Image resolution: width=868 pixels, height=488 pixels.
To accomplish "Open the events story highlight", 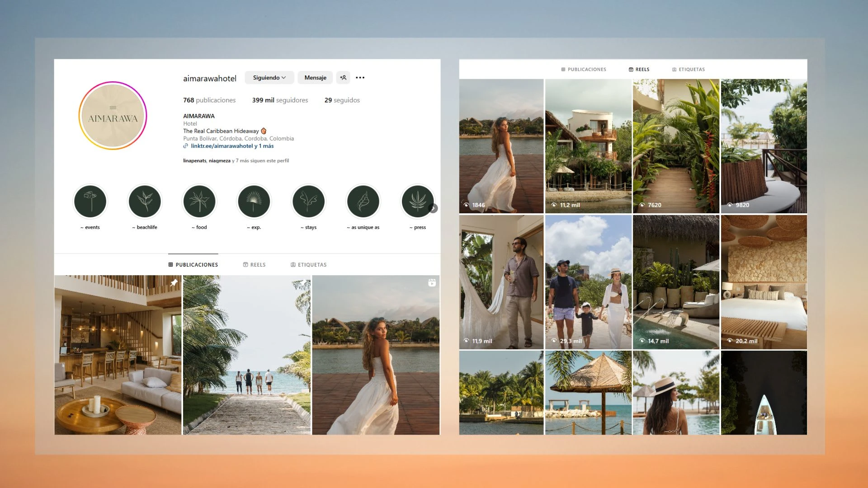I will (x=90, y=202).
